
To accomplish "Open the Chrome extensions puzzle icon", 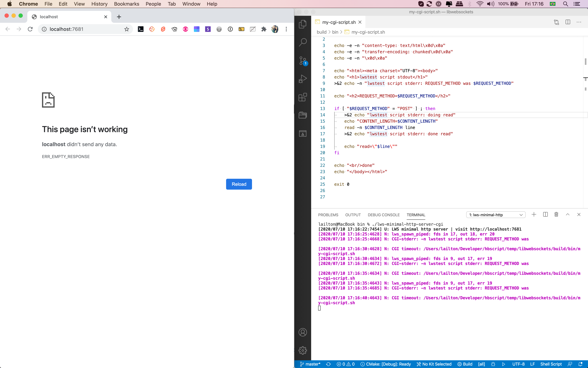I will point(264,29).
